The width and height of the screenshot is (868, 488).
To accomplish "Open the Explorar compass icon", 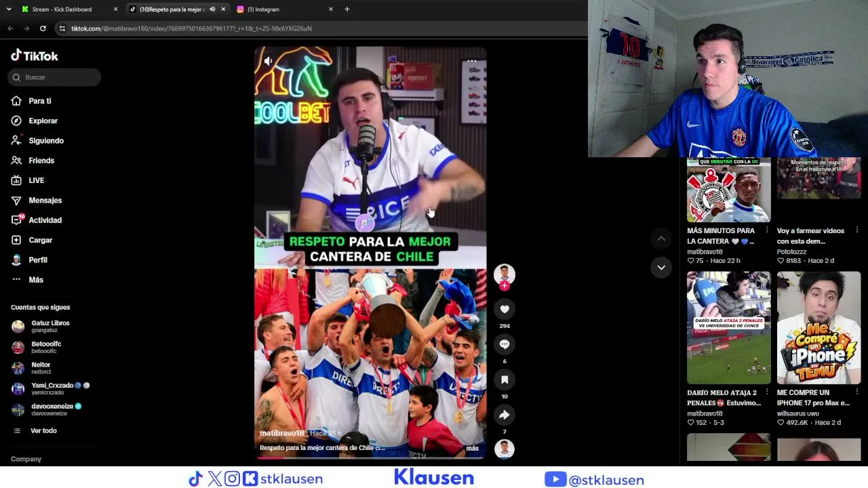I will point(16,121).
